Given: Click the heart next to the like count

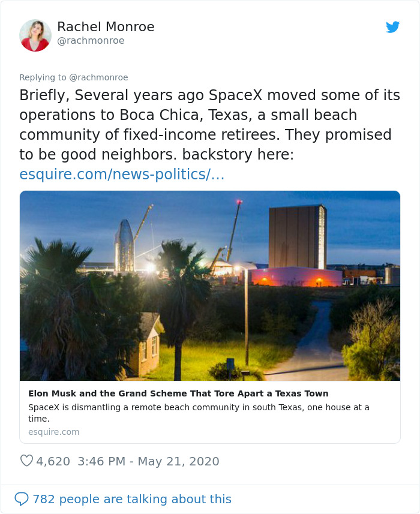Looking at the screenshot, I should (26, 460).
